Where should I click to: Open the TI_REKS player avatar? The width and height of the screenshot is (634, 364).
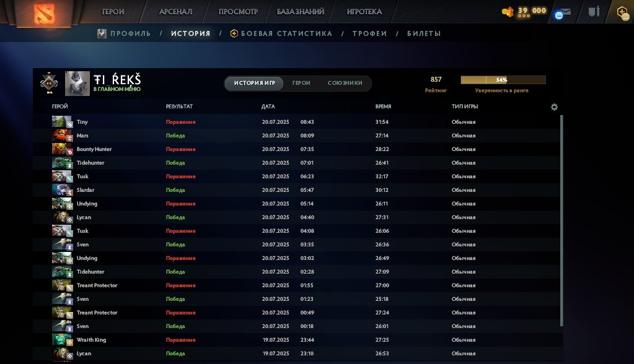(77, 84)
